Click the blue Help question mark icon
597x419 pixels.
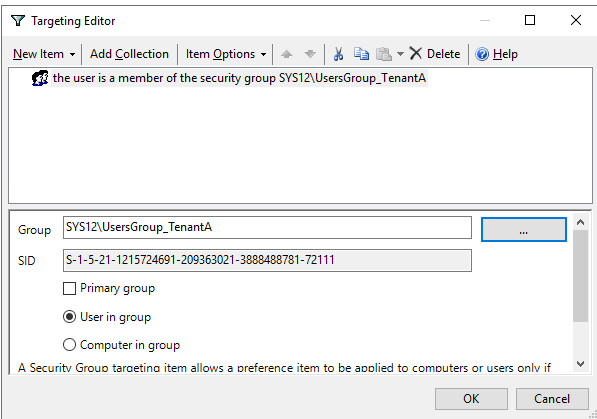(x=482, y=54)
